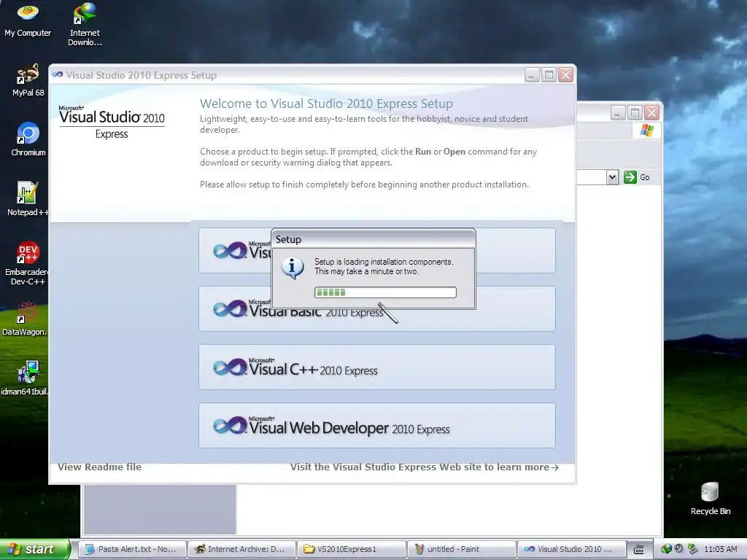Click the Visual Studio 2010 Express logo

112,122
